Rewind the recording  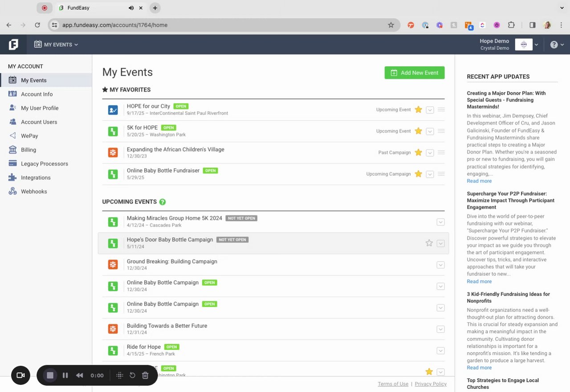[x=79, y=376]
